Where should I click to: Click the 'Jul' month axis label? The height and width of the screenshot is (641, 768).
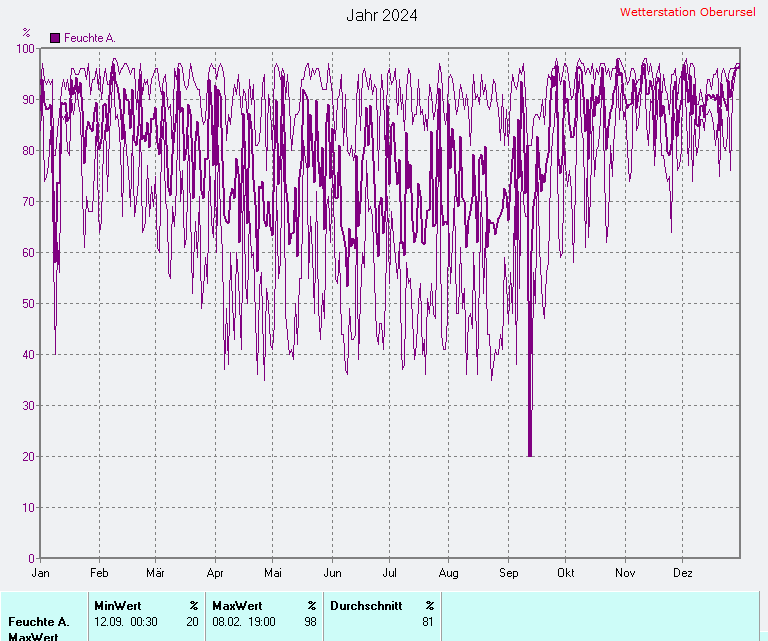click(389, 573)
